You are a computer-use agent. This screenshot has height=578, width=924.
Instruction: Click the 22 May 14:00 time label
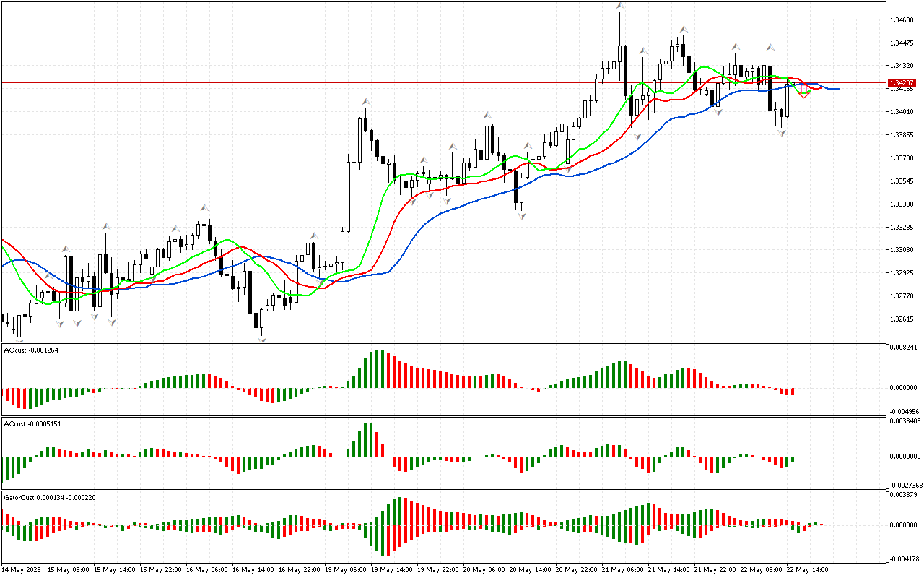pyautogui.click(x=808, y=570)
